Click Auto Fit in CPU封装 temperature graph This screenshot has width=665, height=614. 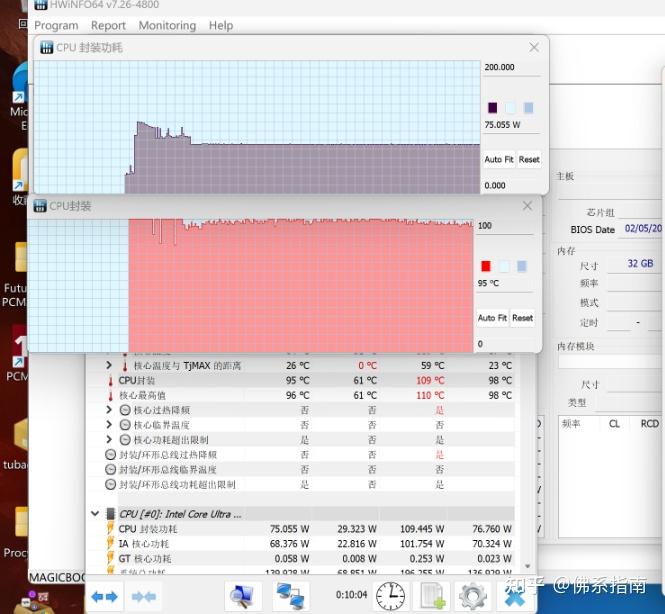492,318
